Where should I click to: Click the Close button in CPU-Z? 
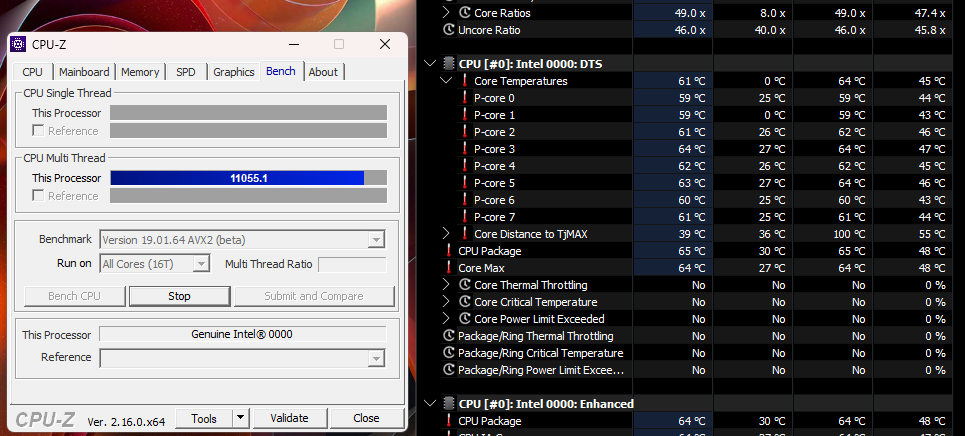pos(366,419)
